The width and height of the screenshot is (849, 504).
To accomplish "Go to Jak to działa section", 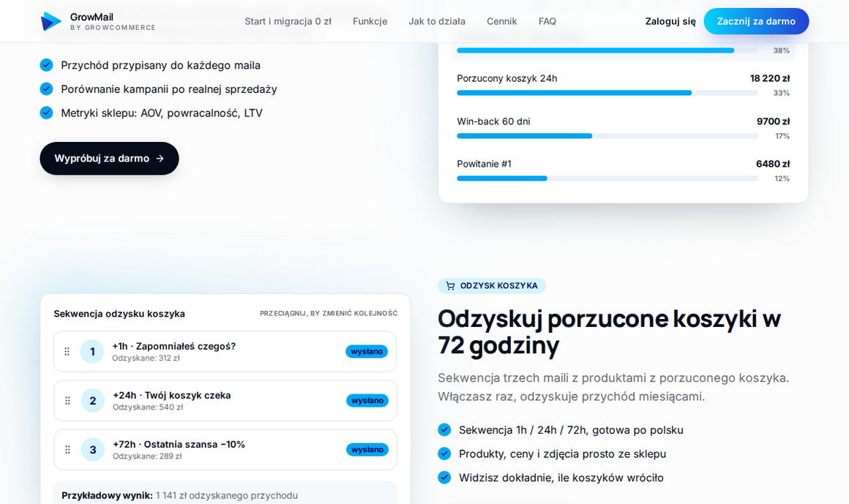I will 436,21.
